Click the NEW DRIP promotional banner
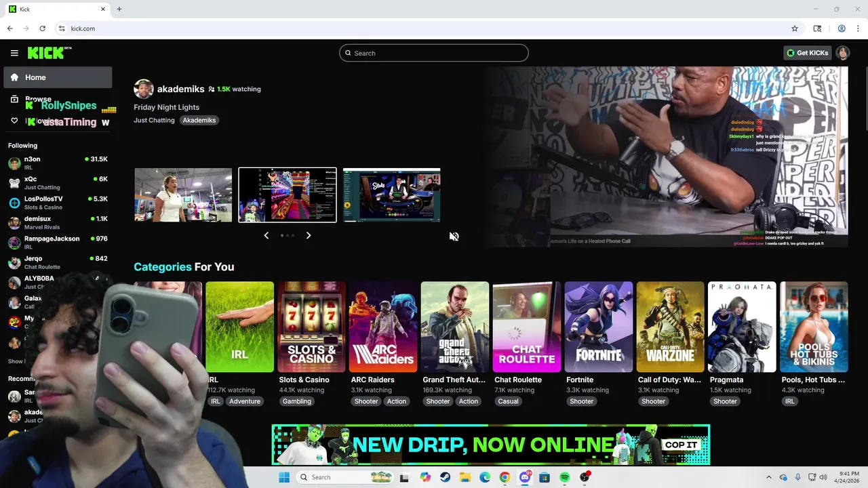 click(x=491, y=445)
